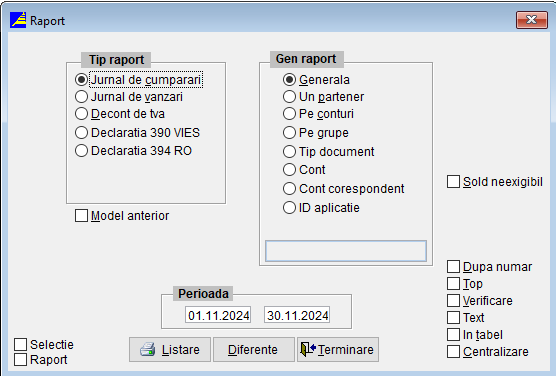The width and height of the screenshot is (556, 376).
Task: Enable Model anterior checkbox
Action: click(x=81, y=216)
